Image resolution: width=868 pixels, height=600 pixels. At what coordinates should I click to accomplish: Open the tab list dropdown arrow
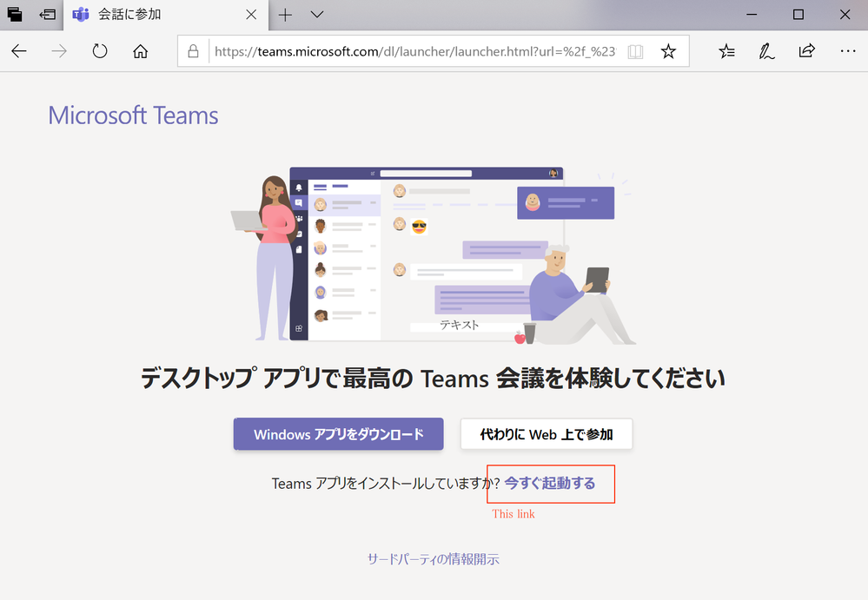click(315, 15)
